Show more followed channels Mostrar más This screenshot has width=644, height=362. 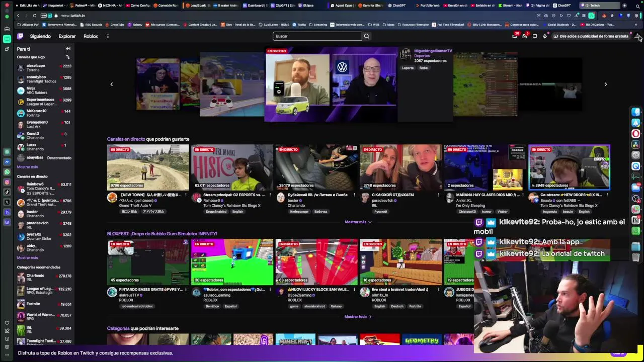[x=27, y=167]
